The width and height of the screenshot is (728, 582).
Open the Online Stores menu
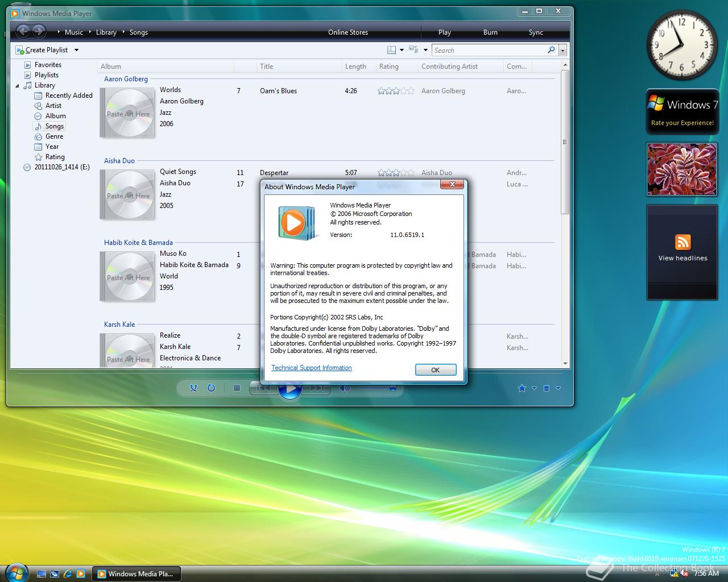point(348,32)
